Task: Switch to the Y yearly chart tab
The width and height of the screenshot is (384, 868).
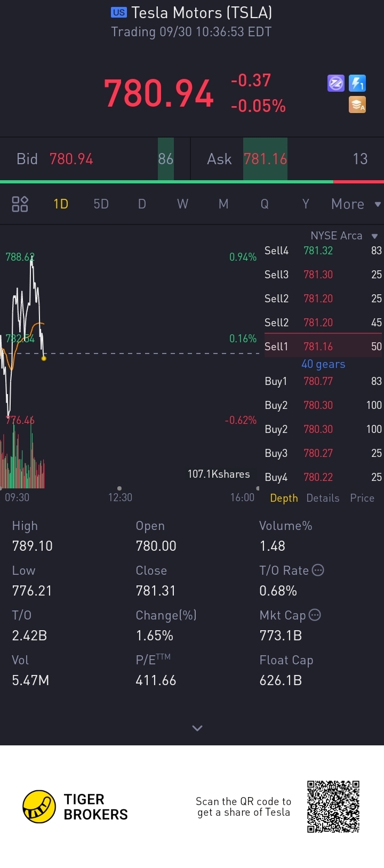Action: coord(306,204)
